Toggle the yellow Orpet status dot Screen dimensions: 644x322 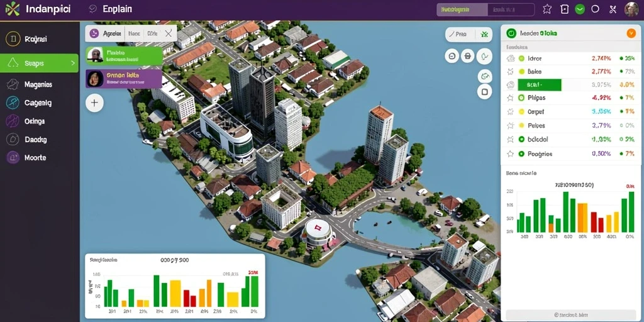coord(521,112)
